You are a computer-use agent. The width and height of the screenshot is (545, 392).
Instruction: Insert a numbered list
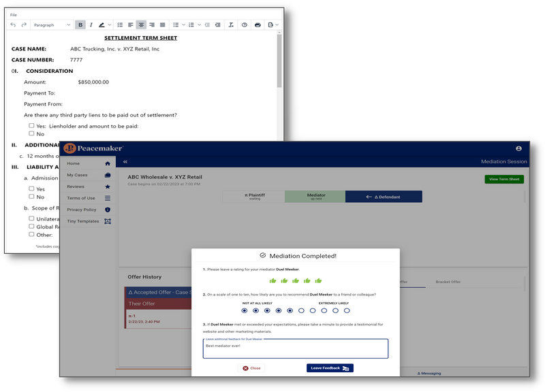click(191, 24)
